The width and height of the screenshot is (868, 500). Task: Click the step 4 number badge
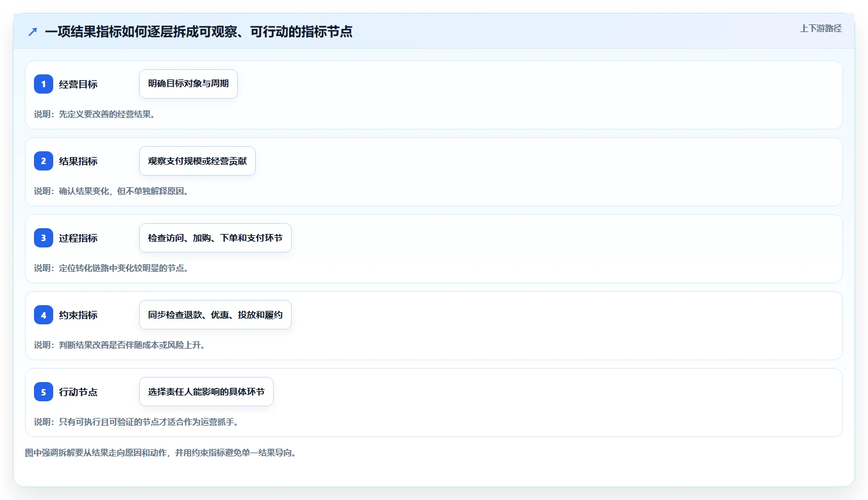point(44,315)
